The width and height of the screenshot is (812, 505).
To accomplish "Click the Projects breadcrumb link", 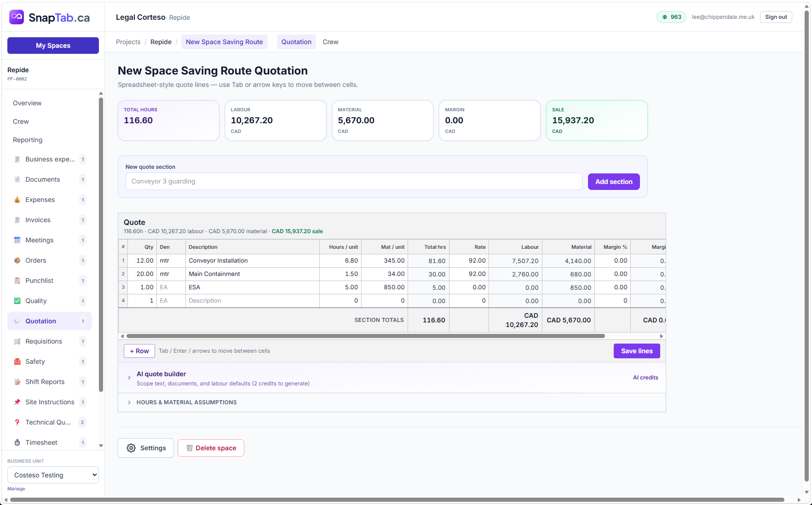I will pyautogui.click(x=128, y=42).
